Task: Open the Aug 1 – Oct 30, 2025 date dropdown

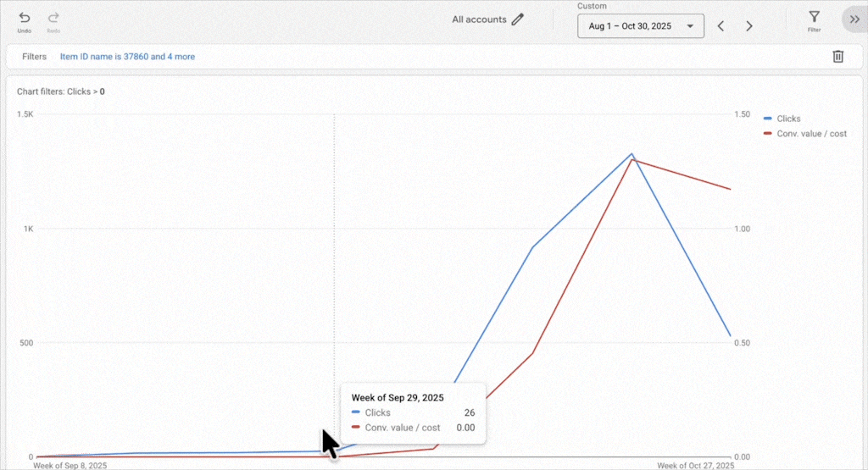Action: pos(640,26)
